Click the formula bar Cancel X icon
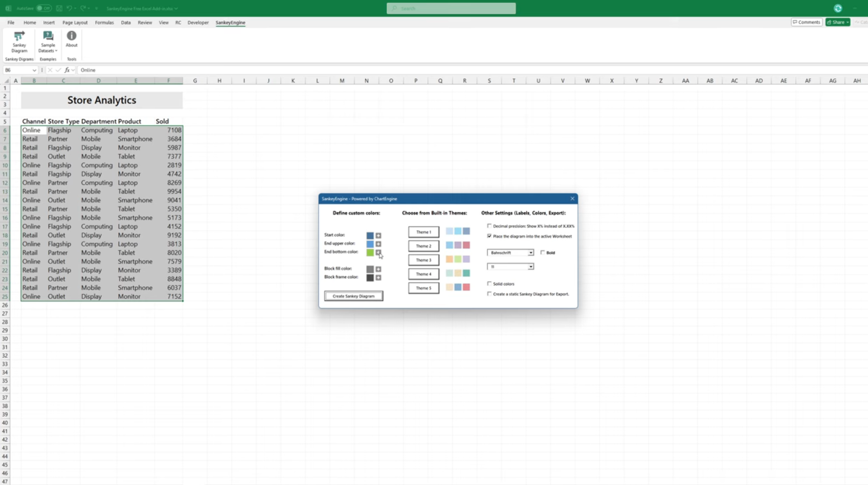 tap(50, 70)
